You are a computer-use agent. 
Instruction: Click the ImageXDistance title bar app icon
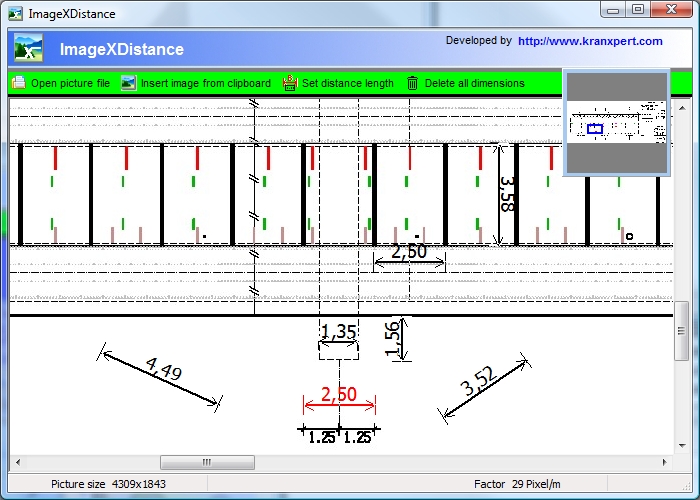point(15,14)
